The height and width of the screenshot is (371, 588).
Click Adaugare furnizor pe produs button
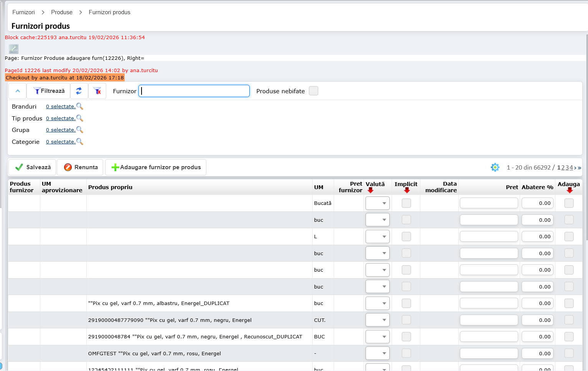(156, 167)
